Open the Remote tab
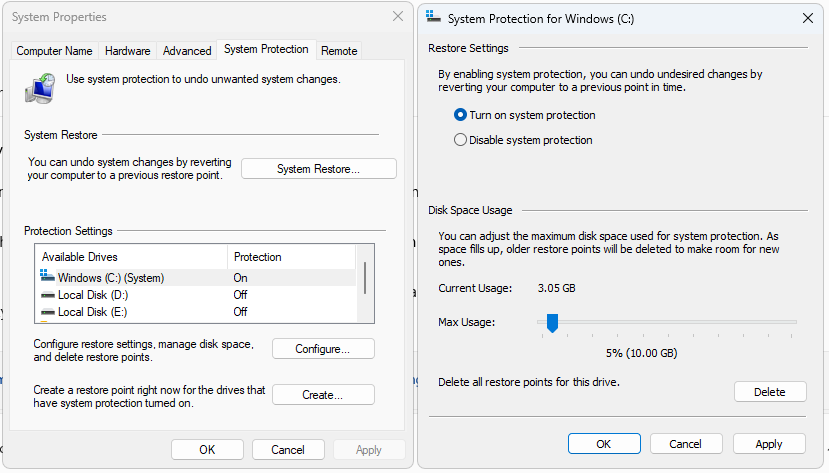 pos(339,51)
